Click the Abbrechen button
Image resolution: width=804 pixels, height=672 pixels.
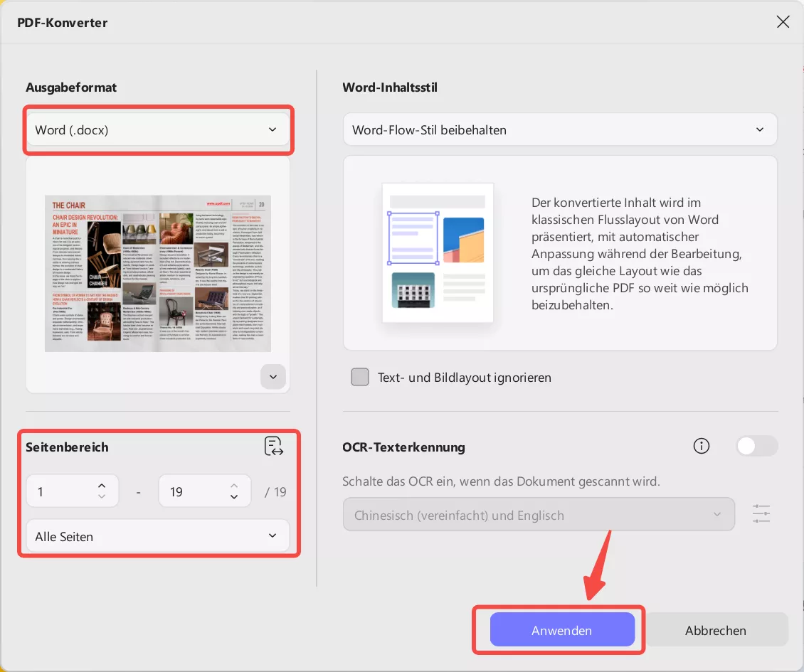pyautogui.click(x=716, y=629)
